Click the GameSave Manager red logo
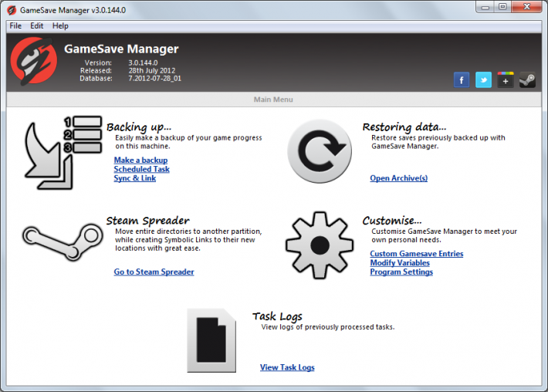This screenshot has width=548, height=392. click(x=33, y=61)
